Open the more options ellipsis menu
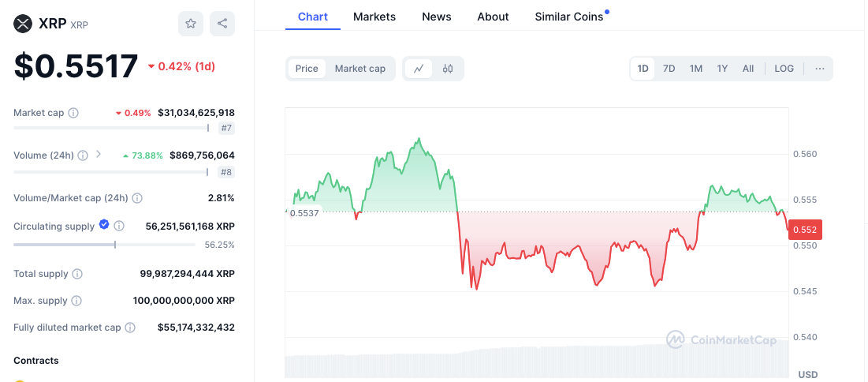Viewport: 868px width, 382px height. coord(820,69)
